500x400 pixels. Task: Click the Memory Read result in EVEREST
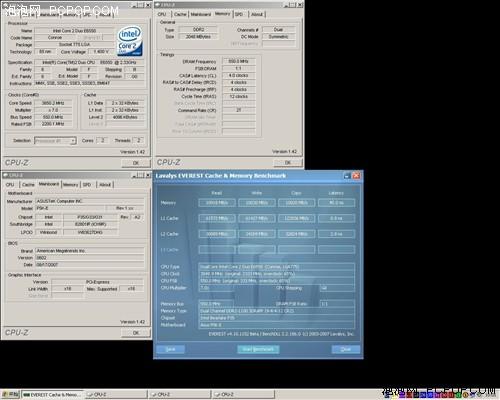point(217,203)
